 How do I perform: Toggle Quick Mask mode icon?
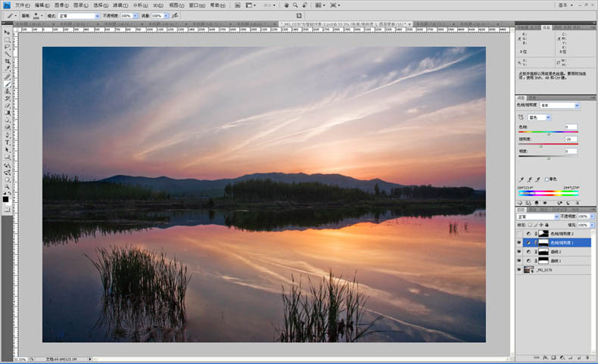[7, 210]
